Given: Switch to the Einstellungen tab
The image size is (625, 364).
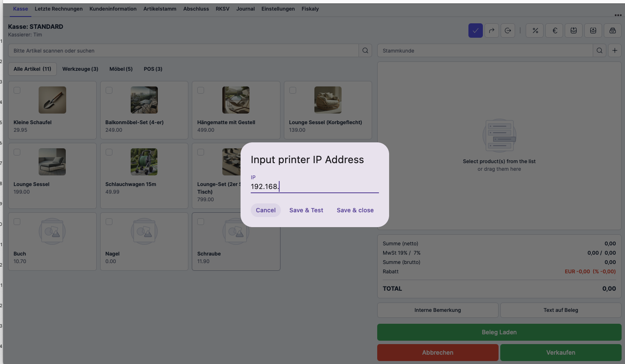Looking at the screenshot, I should [x=278, y=9].
